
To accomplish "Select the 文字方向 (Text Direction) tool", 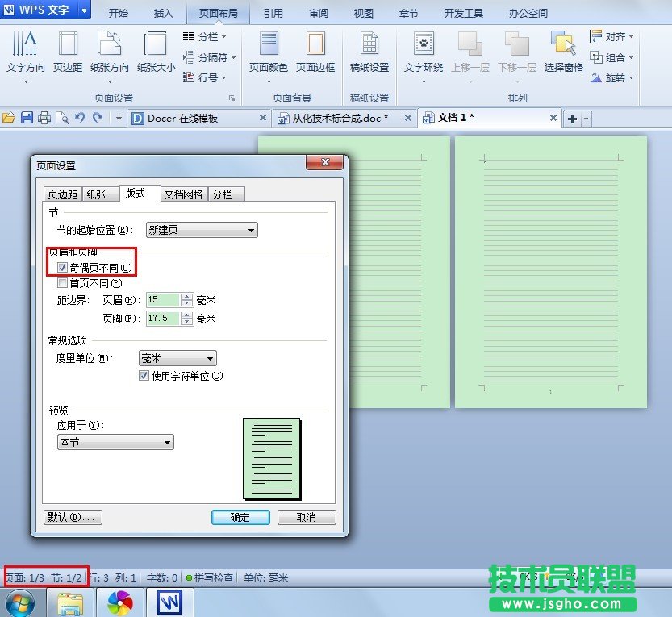I will (x=25, y=56).
